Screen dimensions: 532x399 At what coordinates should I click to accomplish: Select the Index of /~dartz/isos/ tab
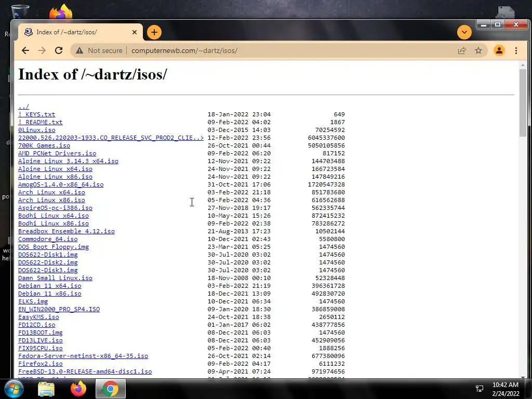tap(80, 32)
